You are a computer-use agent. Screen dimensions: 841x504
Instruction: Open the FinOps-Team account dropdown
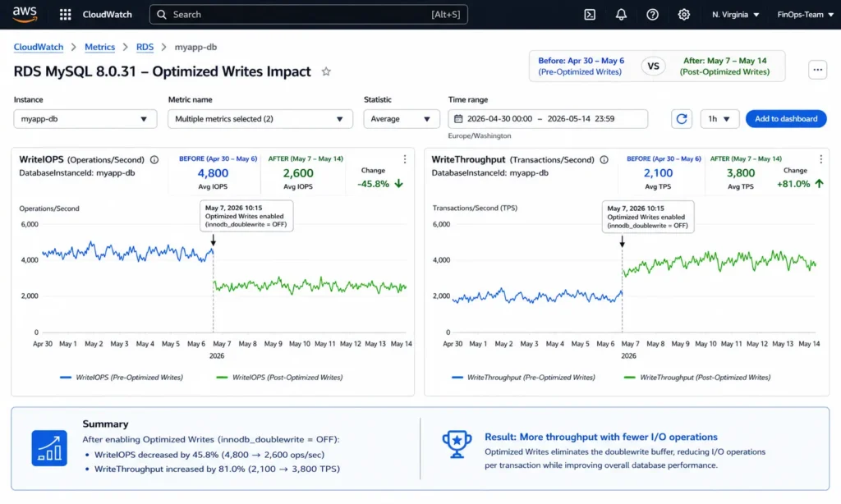click(x=806, y=15)
